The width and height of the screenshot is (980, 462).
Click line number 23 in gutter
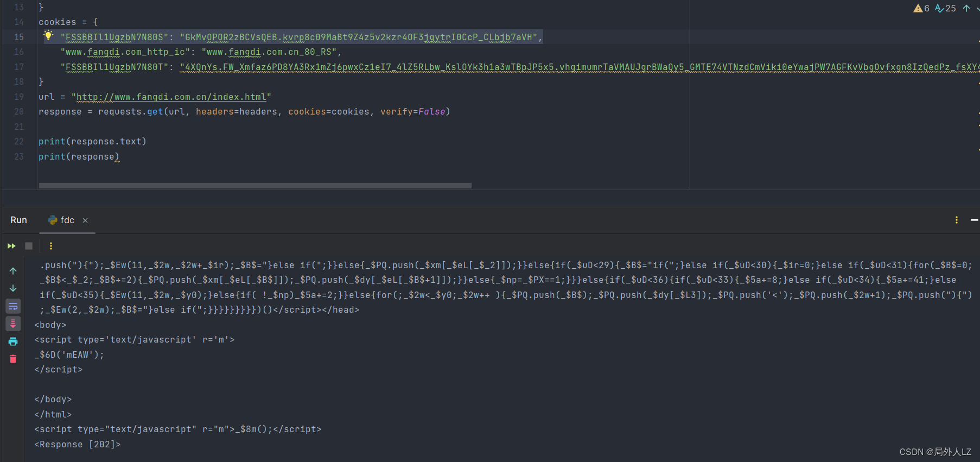[x=19, y=156]
